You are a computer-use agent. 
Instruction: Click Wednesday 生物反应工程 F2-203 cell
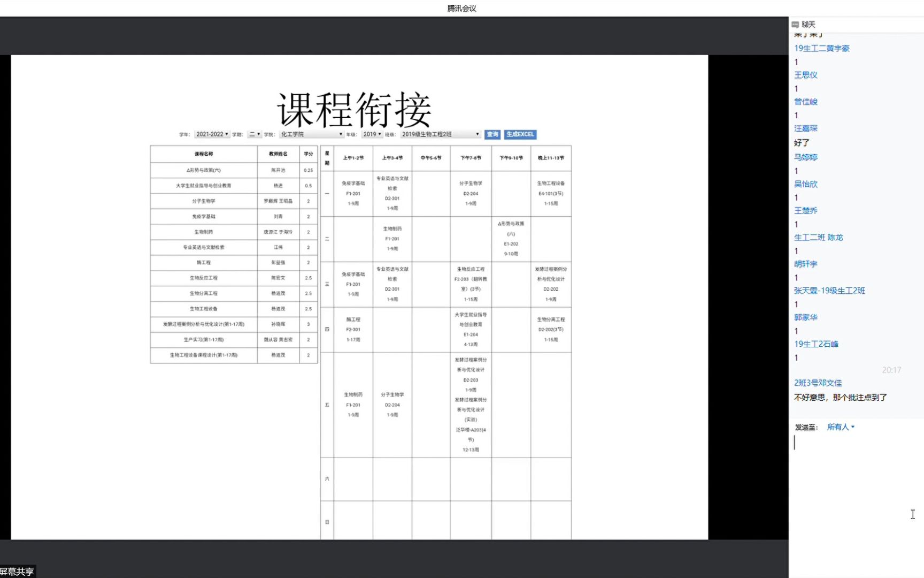471,284
